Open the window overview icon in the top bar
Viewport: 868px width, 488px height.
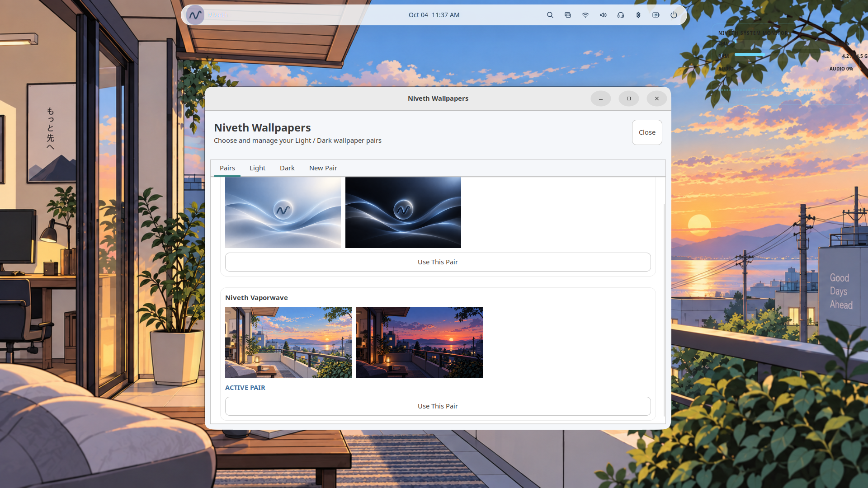[568, 15]
